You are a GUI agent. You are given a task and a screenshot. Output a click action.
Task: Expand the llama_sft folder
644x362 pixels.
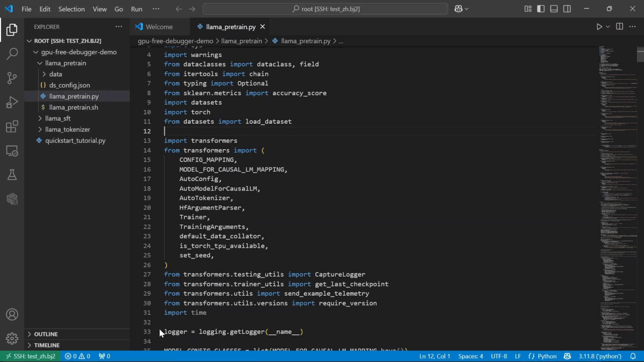point(58,118)
